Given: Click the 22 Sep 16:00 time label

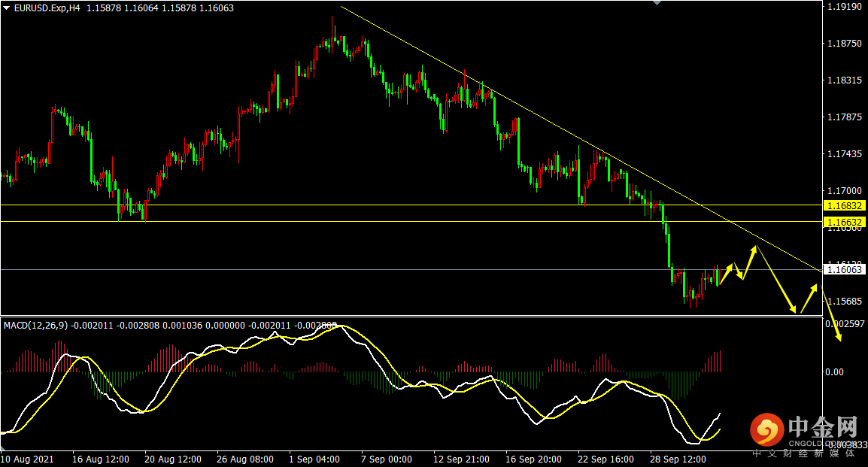Looking at the screenshot, I should (605, 459).
